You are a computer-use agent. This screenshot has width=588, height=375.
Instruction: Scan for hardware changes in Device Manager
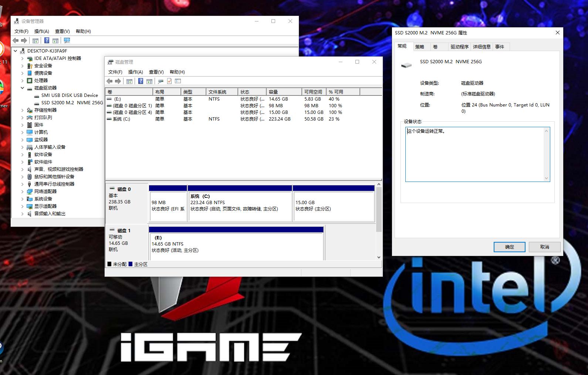point(67,40)
